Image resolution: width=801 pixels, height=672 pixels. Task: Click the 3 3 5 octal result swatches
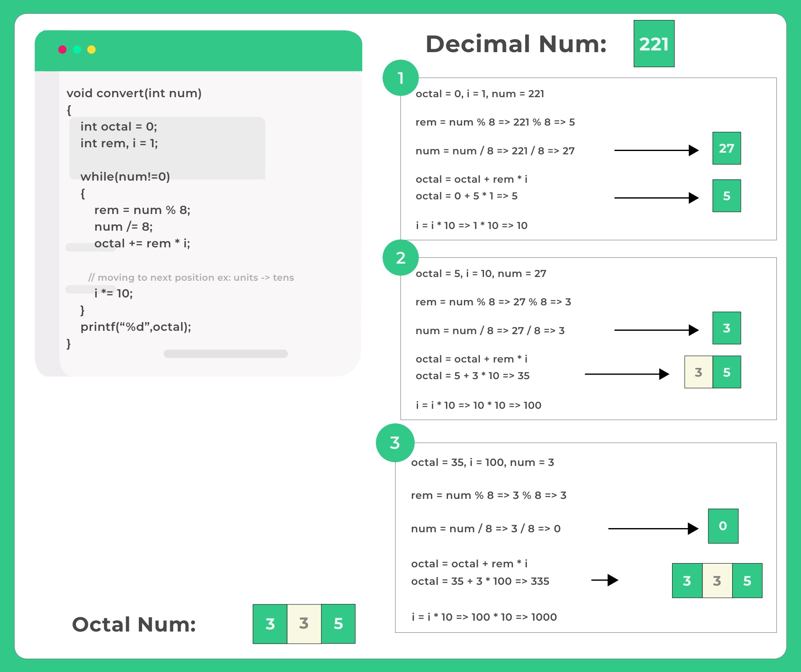tap(304, 624)
